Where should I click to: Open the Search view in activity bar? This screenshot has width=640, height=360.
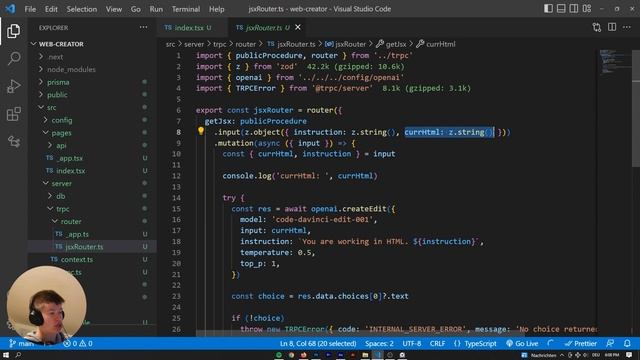13,59
